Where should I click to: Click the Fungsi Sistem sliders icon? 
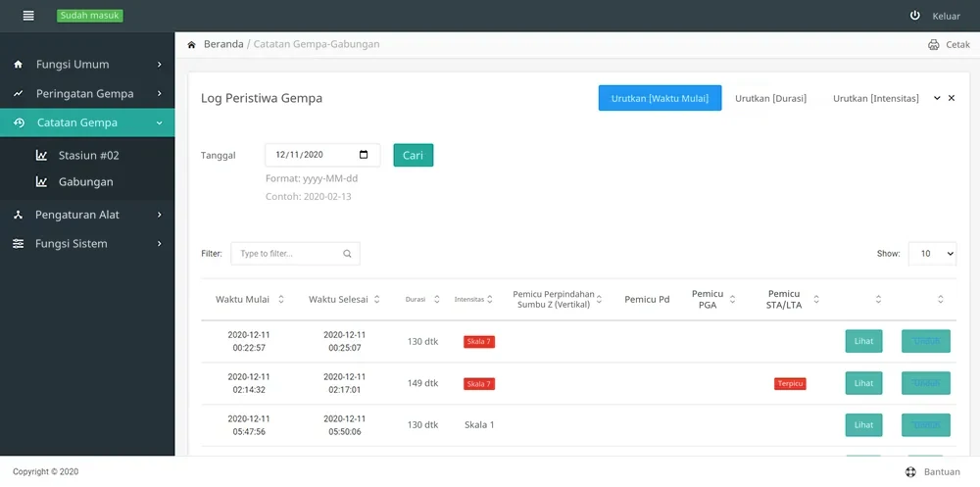tap(18, 244)
